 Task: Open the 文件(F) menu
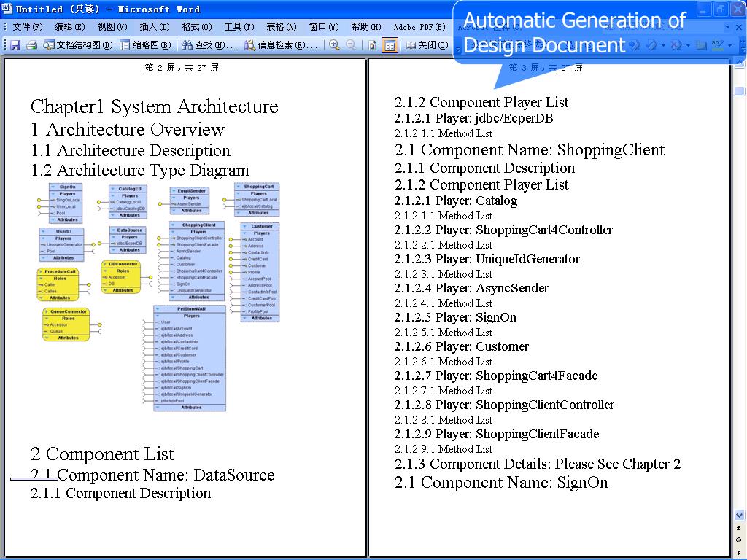point(28,27)
